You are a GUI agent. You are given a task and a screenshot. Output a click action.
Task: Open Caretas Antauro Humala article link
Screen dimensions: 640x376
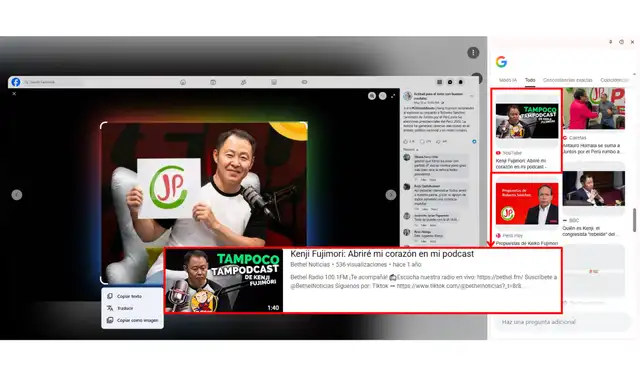coord(592,148)
